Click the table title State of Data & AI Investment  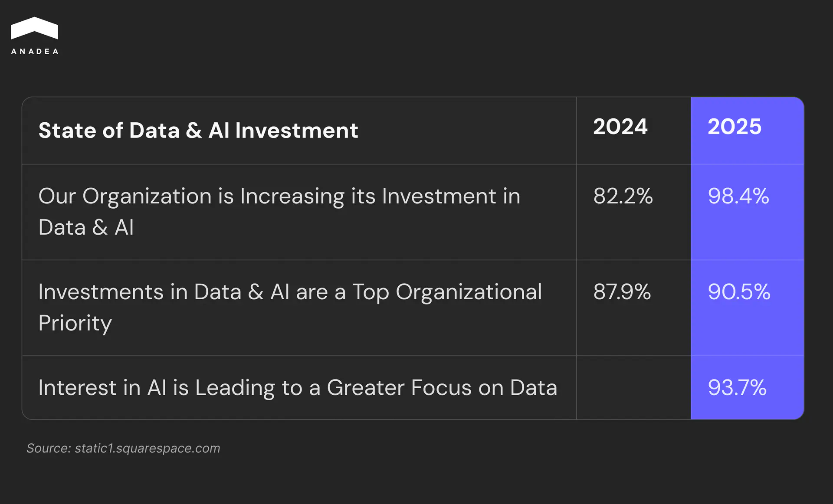tap(198, 131)
